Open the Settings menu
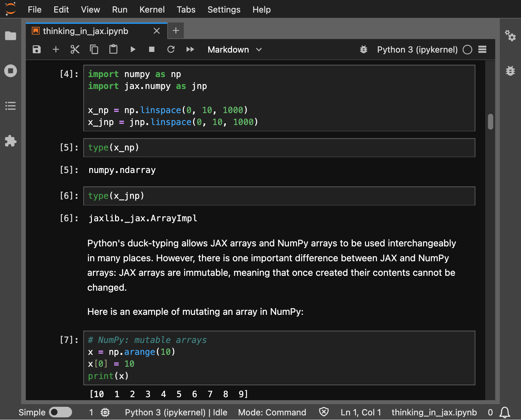 [x=224, y=10]
